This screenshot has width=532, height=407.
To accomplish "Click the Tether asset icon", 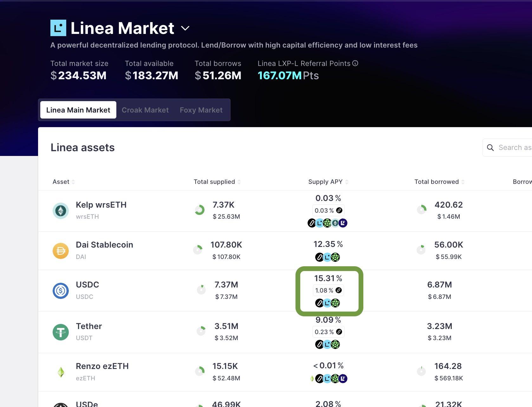I will 61,332.
